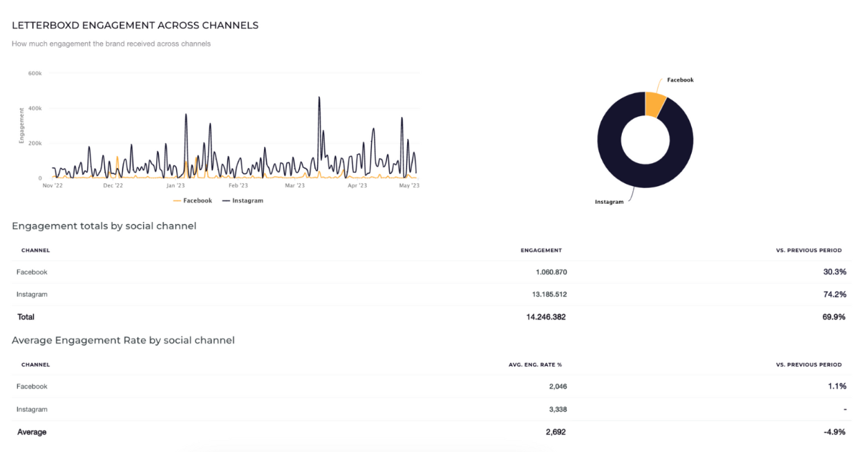Sort by CHANNEL in the average rate table

coord(35,364)
